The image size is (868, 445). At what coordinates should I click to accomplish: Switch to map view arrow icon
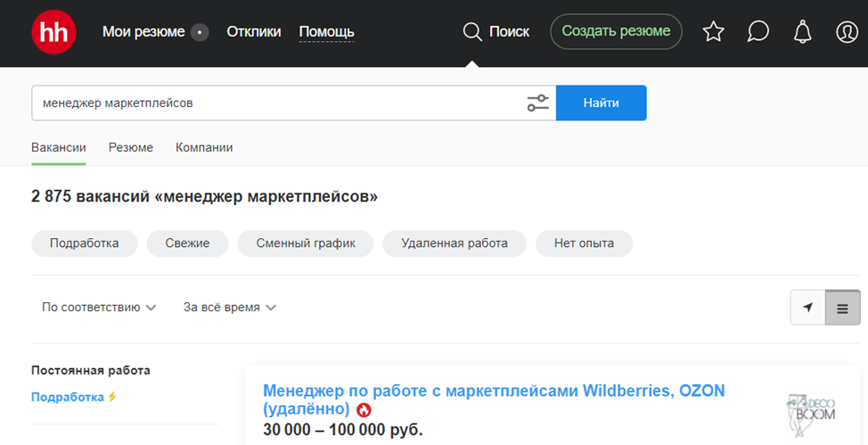point(807,308)
